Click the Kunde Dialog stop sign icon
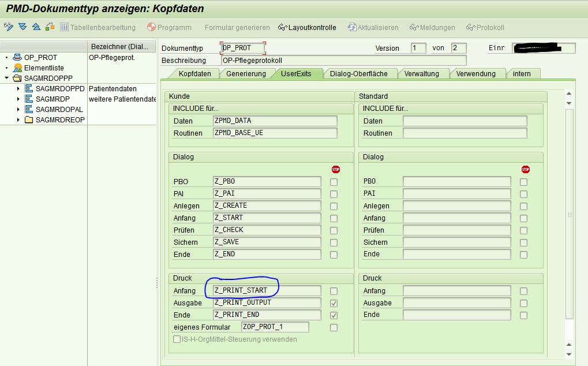The width and height of the screenshot is (588, 366). pyautogui.click(x=335, y=169)
